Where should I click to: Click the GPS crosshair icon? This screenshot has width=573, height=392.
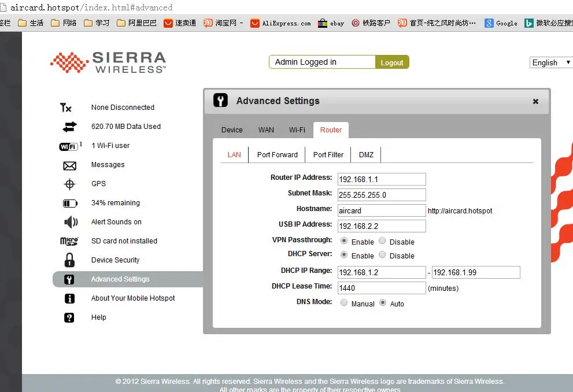(x=69, y=184)
